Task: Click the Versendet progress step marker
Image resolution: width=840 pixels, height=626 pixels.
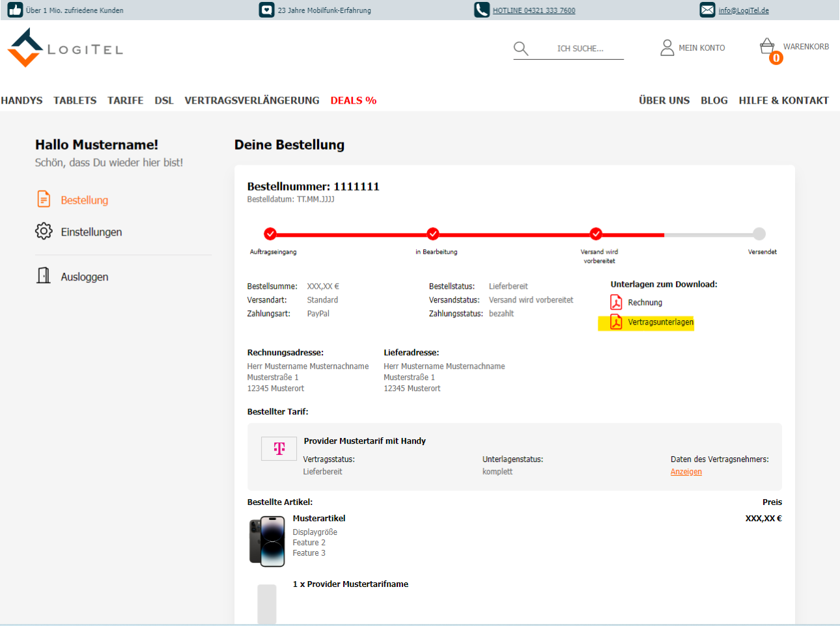Action: 759,234
